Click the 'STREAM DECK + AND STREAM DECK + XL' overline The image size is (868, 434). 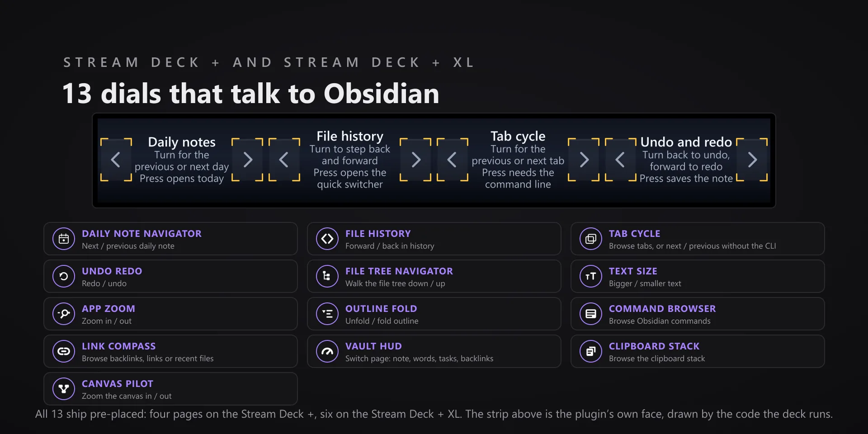[x=269, y=62]
